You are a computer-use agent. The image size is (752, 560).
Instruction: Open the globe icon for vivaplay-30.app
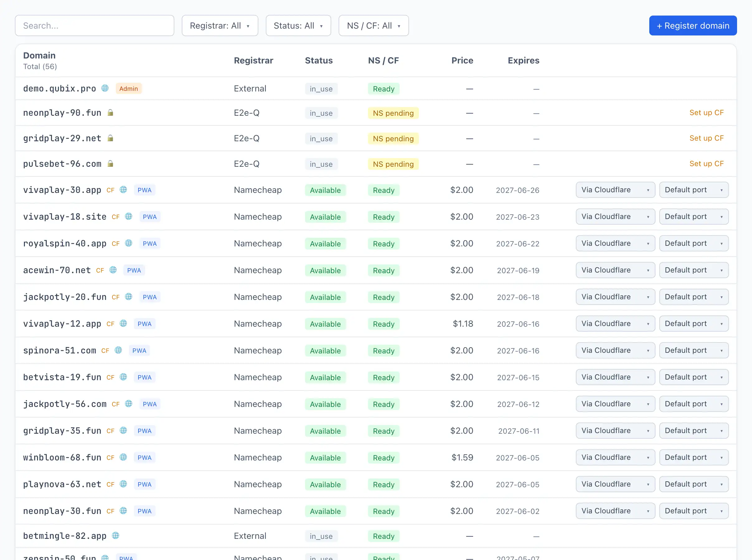click(123, 189)
